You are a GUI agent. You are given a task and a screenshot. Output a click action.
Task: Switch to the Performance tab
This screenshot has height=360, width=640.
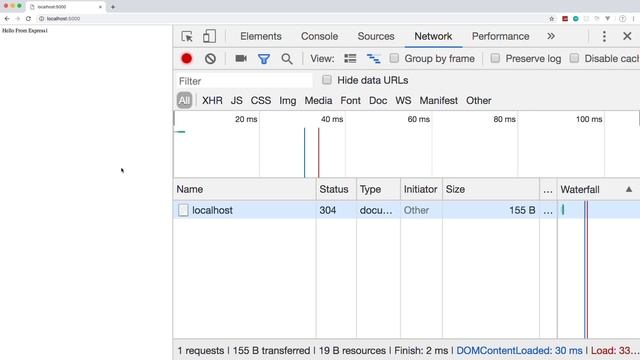click(500, 36)
